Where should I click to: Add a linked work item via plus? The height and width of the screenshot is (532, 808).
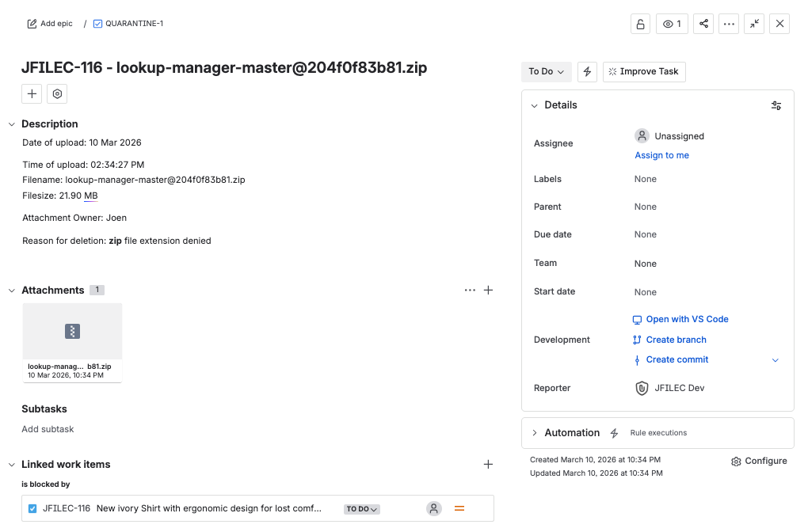pos(488,465)
